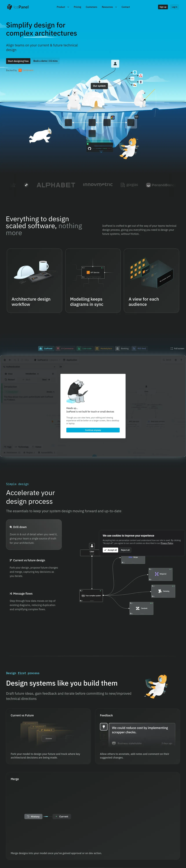Open the A view for each audience card
This screenshot has width=186, height=868.
point(151,281)
